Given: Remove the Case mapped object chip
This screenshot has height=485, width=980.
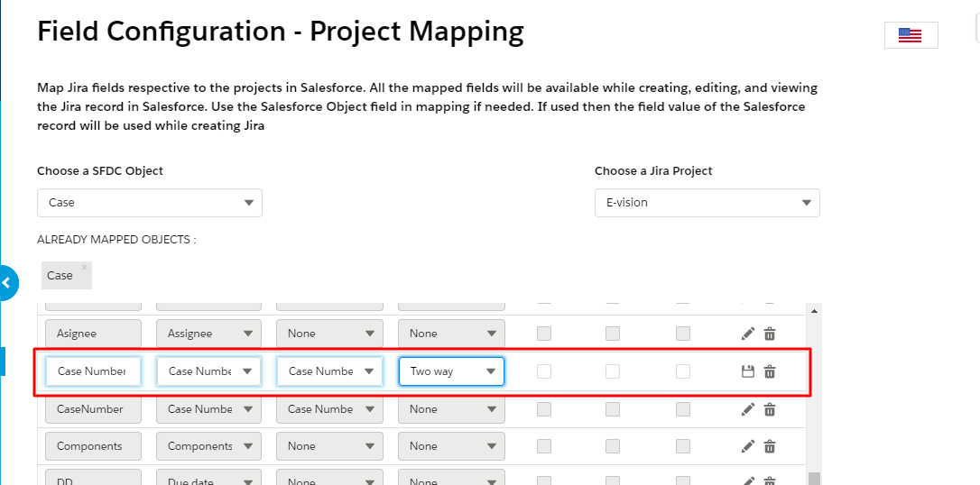Looking at the screenshot, I should click(85, 267).
